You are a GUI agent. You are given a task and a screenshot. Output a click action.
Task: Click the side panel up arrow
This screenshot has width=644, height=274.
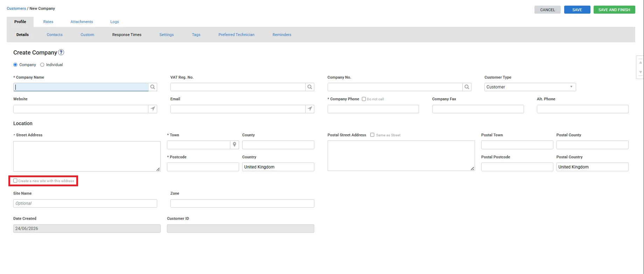(x=640, y=62)
